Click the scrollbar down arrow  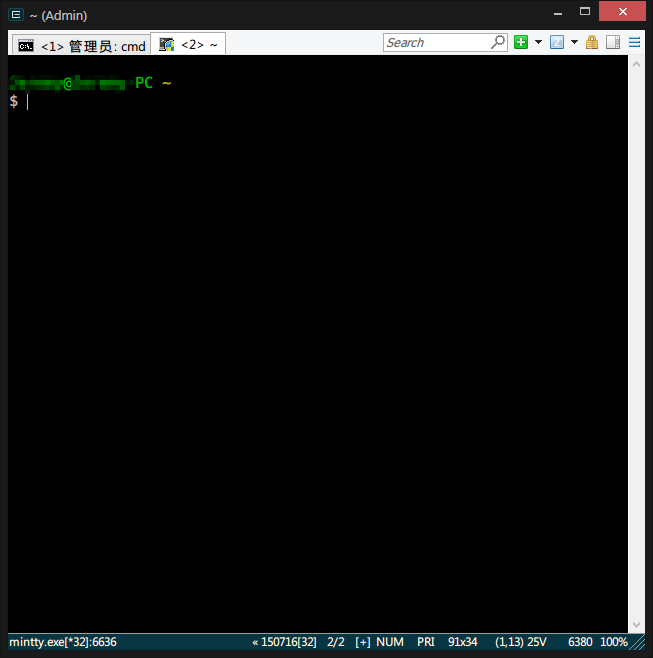point(636,625)
